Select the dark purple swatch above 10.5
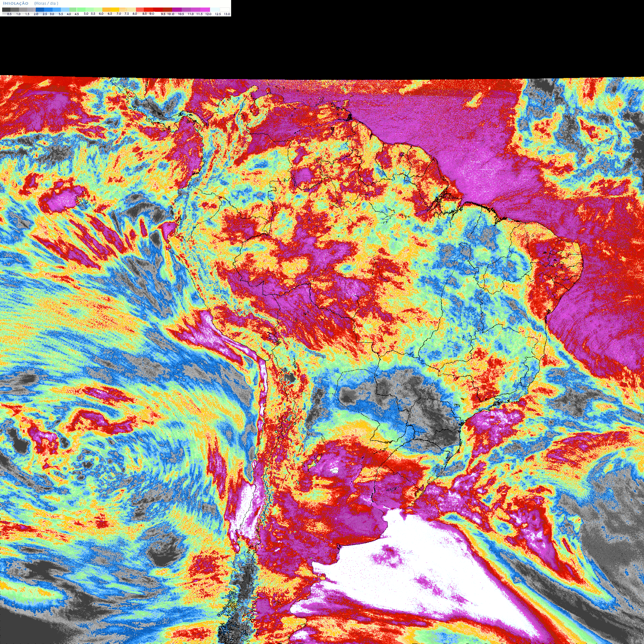This screenshot has width=644, height=644. point(177,10)
